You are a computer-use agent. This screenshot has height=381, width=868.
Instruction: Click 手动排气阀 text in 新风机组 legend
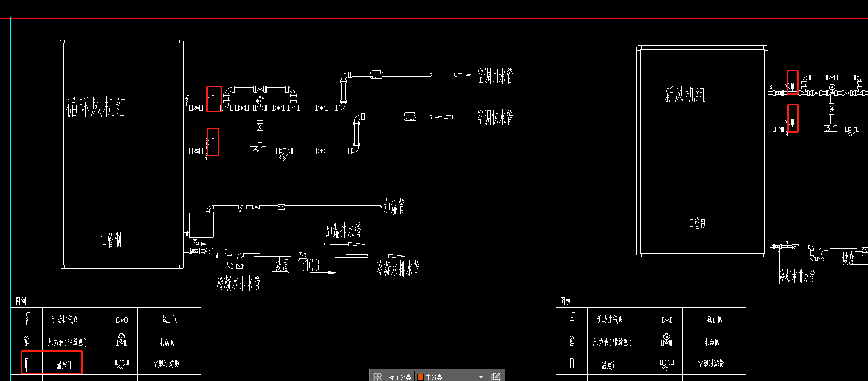[x=610, y=320]
